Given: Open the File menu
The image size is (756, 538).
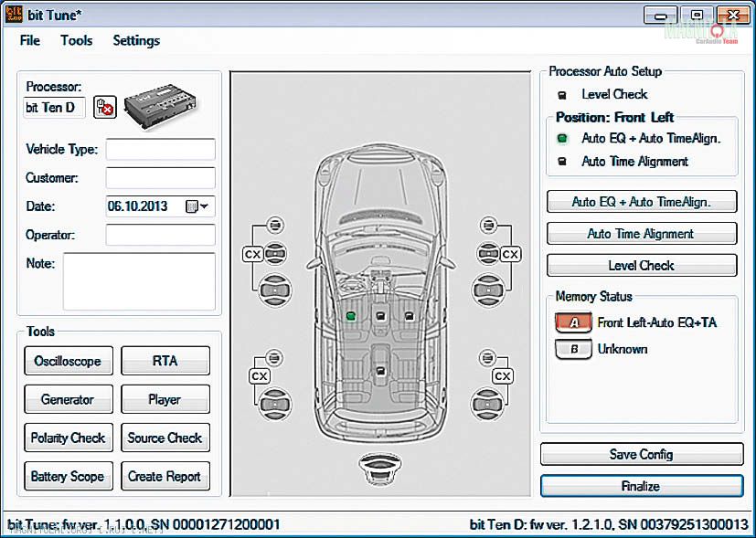Looking at the screenshot, I should point(30,40).
